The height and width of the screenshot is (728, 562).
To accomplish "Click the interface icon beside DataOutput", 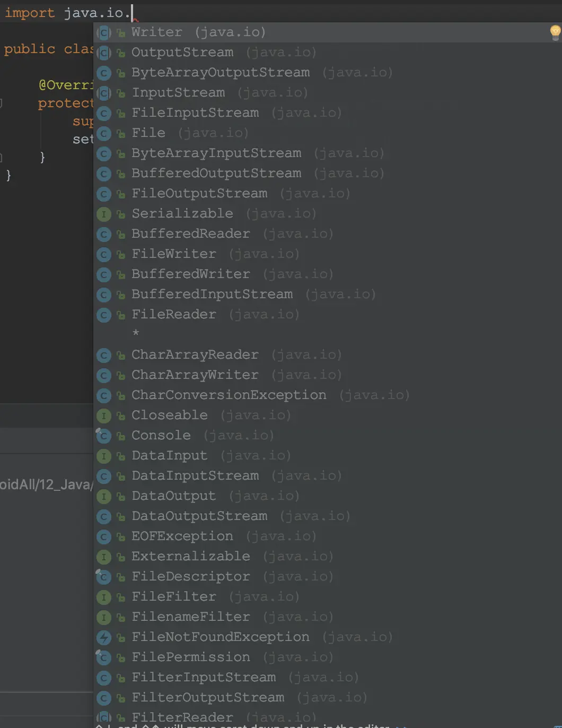I will (104, 497).
